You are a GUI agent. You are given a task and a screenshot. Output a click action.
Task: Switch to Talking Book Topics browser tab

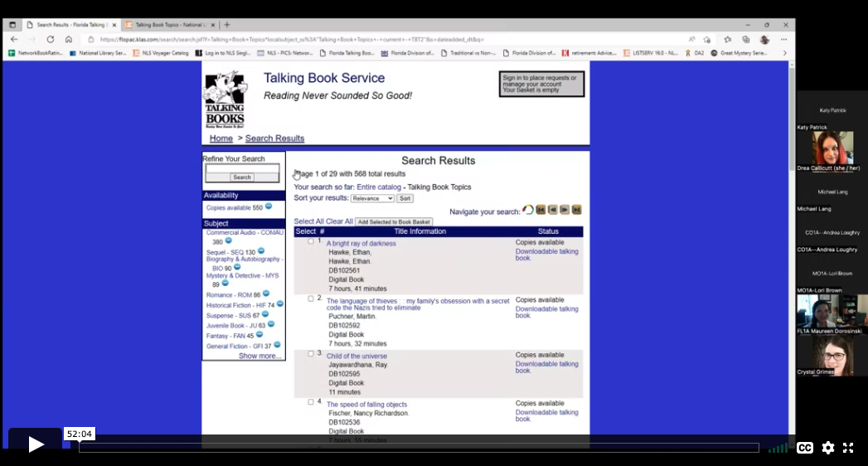tap(170, 25)
